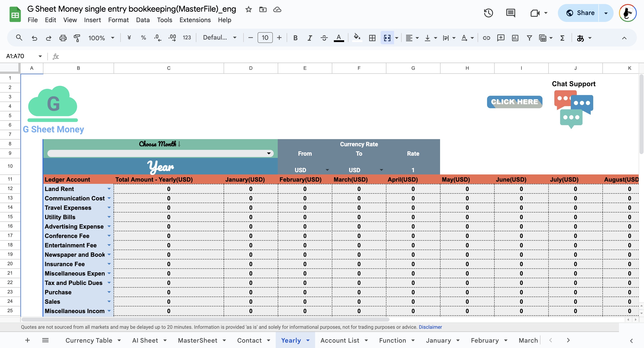Open the Disclaimer link

coord(430,327)
